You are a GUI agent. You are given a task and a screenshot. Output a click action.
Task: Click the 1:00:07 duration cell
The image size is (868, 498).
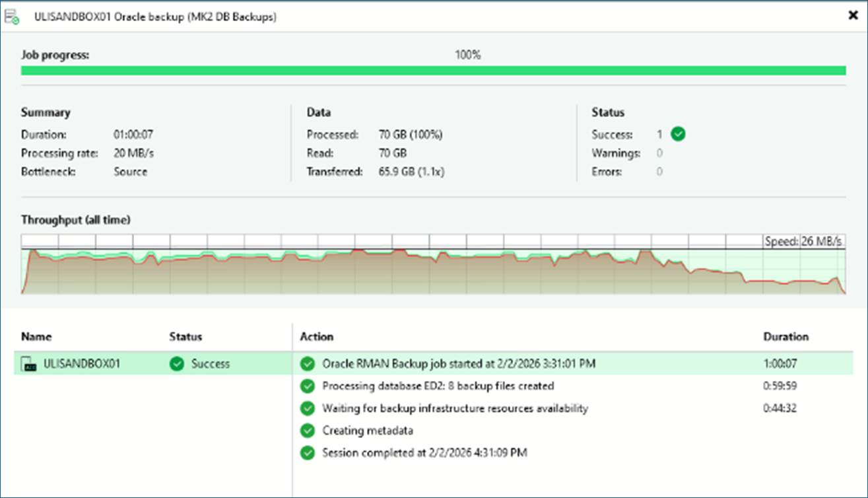coord(780,363)
